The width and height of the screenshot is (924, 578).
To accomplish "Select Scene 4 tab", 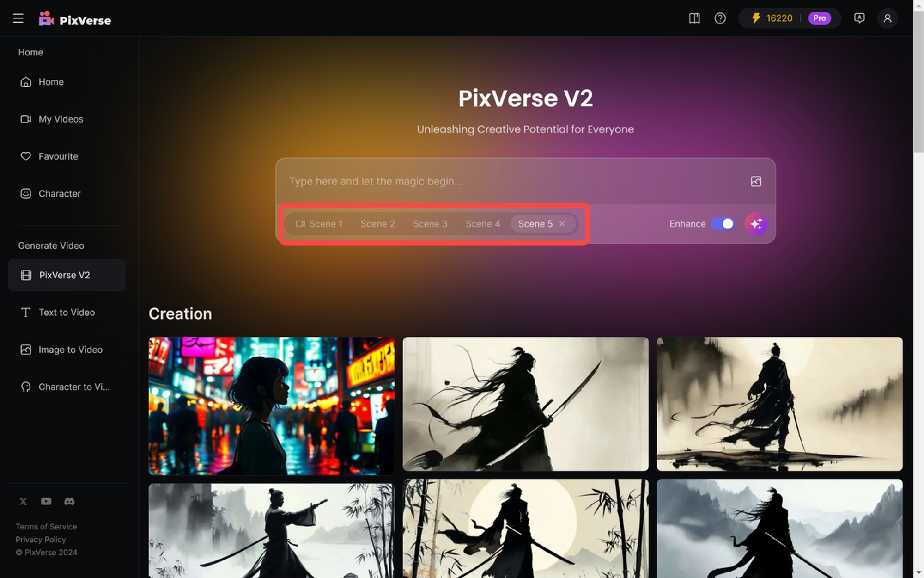I will (x=483, y=224).
